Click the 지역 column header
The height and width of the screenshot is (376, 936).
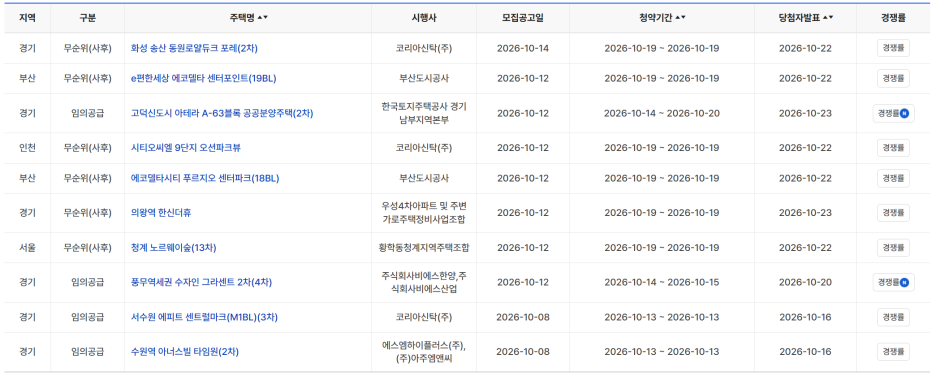click(27, 18)
